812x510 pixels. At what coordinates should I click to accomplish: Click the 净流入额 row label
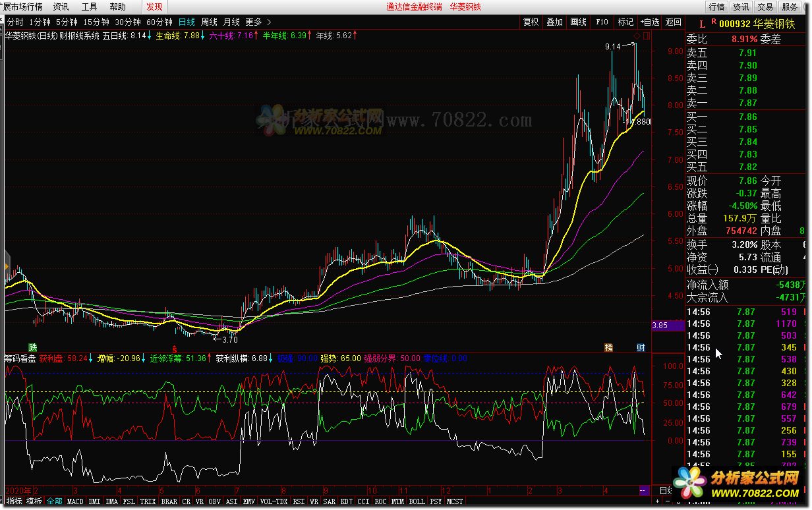708,285
